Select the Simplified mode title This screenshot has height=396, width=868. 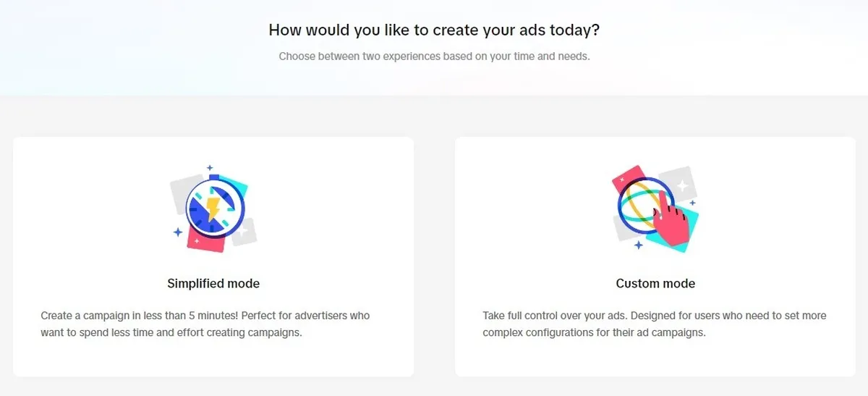click(x=213, y=283)
